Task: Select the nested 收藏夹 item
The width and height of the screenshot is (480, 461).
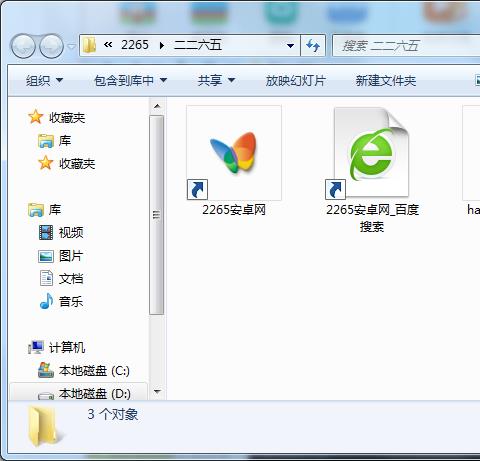Action: [77, 163]
